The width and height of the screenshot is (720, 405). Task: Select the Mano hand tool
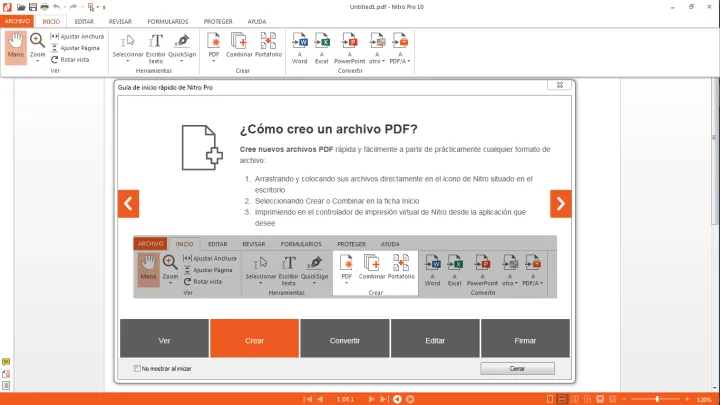16,47
